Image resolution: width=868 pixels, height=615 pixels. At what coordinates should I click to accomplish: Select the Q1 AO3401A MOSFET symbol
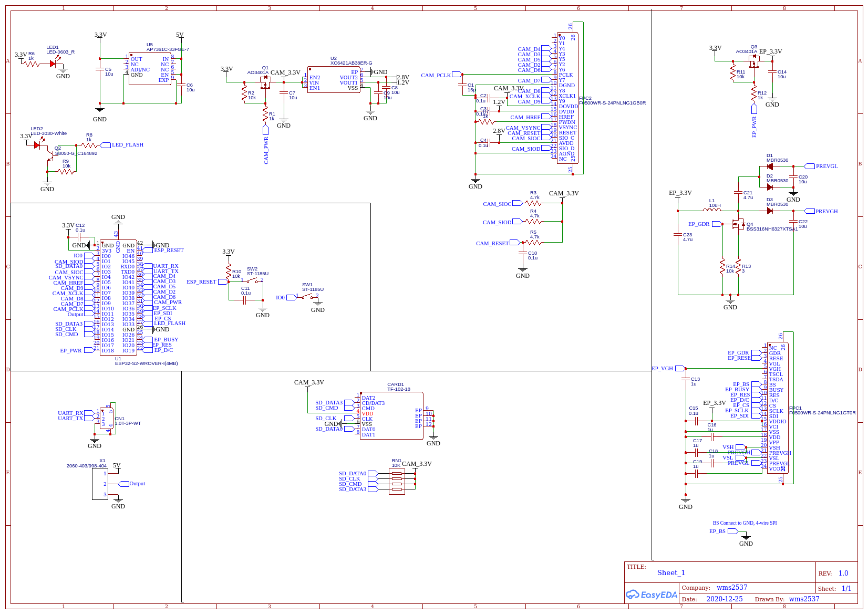click(x=265, y=82)
